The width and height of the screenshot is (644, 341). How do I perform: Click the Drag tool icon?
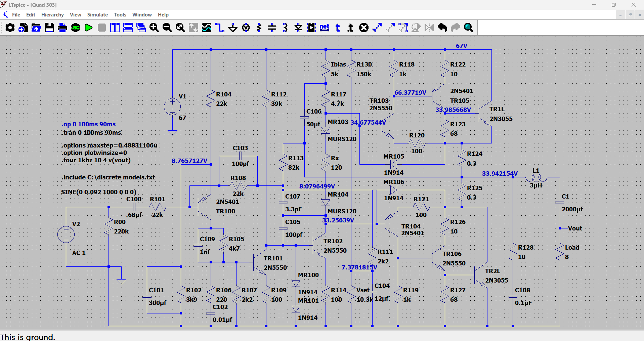pyautogui.click(x=403, y=28)
